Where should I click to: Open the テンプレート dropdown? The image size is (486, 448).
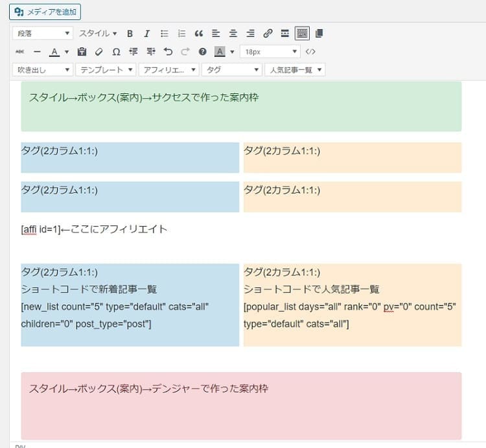point(106,70)
